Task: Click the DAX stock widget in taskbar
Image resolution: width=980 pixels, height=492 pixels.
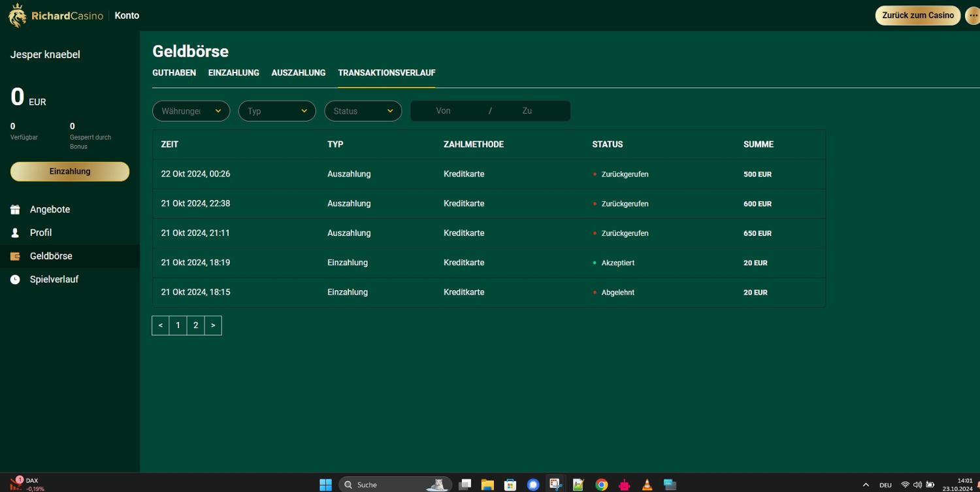Action: [x=27, y=484]
